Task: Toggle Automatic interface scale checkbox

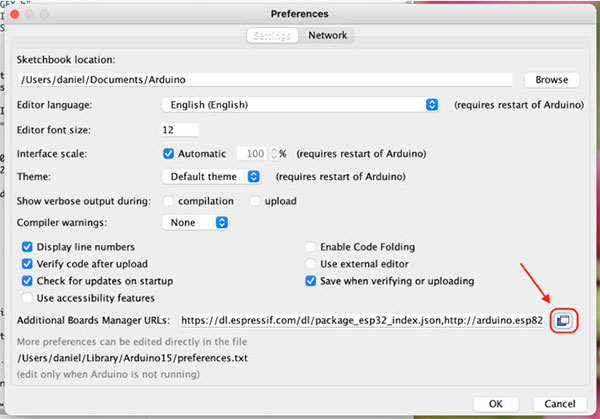Action: point(168,154)
